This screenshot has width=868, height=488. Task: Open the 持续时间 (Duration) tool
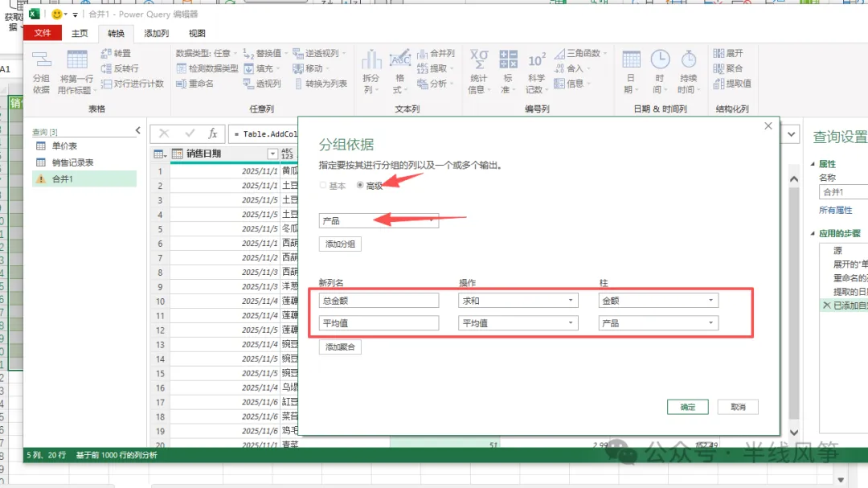click(689, 72)
